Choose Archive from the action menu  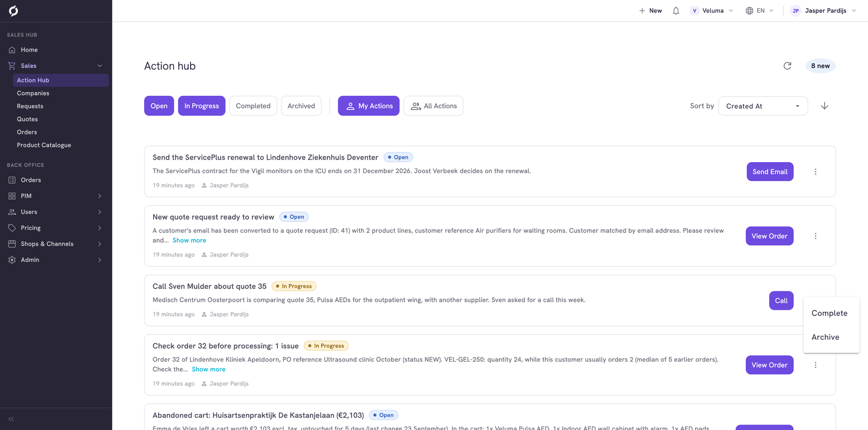[x=831, y=337]
